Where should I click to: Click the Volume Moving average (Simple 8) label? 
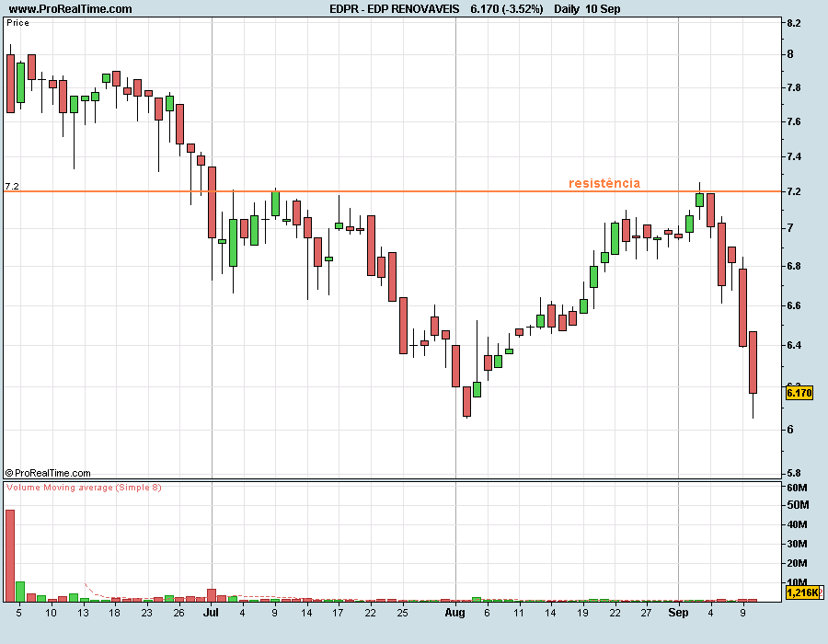coord(84,488)
